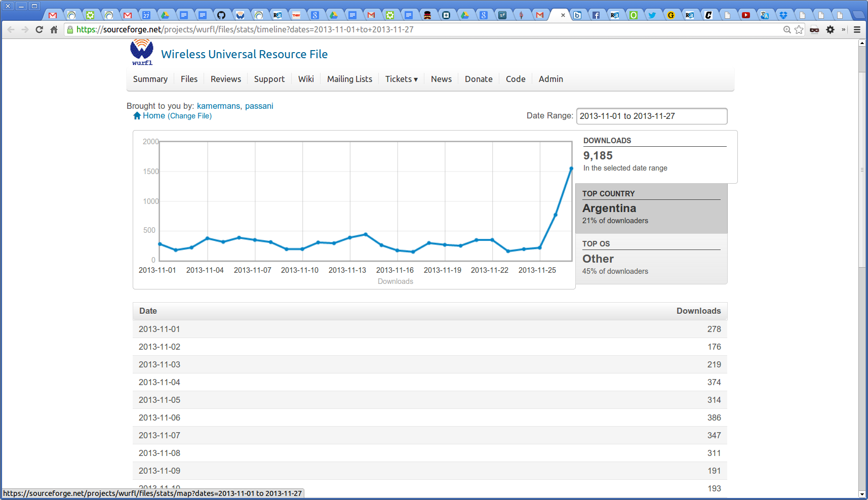Click the green HTTPS lock icon

pyautogui.click(x=70, y=30)
